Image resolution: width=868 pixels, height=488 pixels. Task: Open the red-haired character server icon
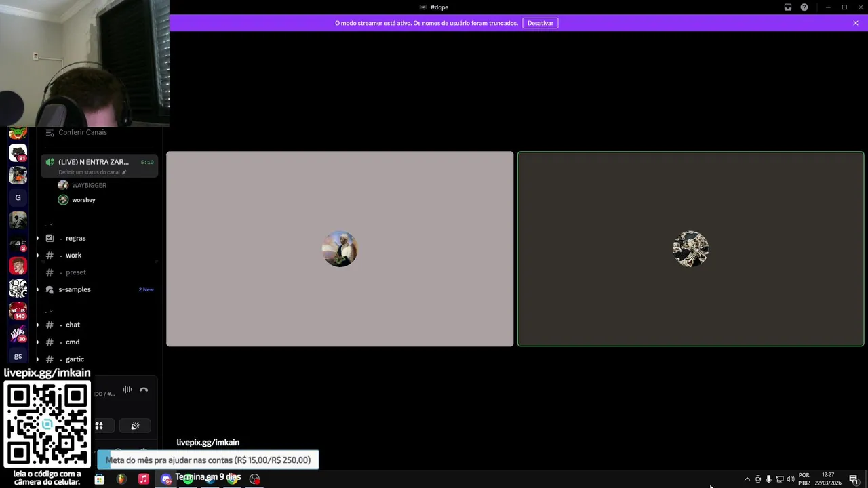(x=18, y=266)
